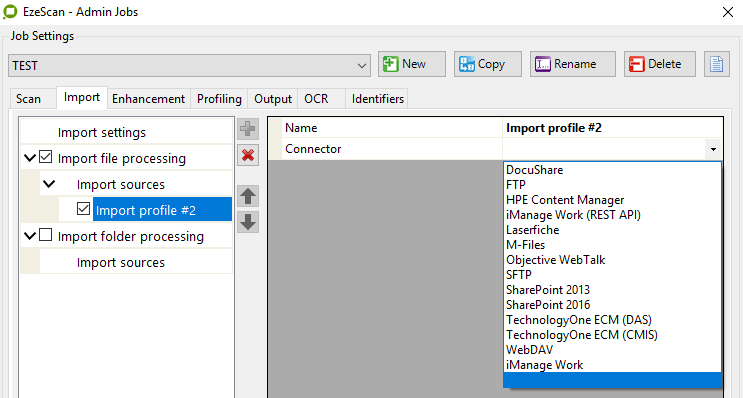Select Import settings in the tree

[102, 133]
